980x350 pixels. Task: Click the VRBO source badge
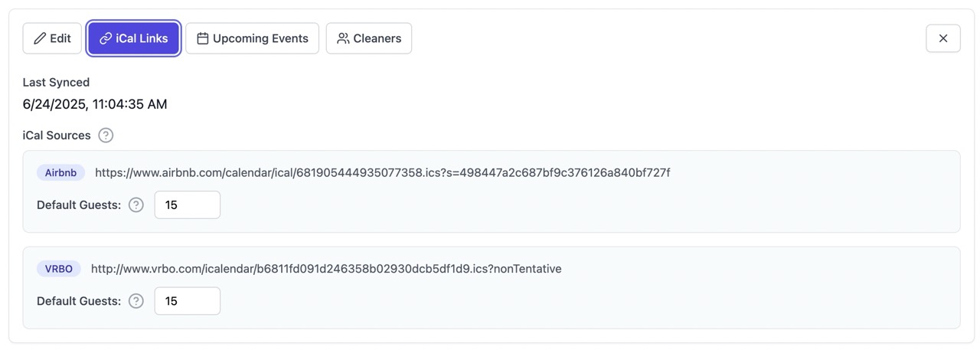[59, 269]
